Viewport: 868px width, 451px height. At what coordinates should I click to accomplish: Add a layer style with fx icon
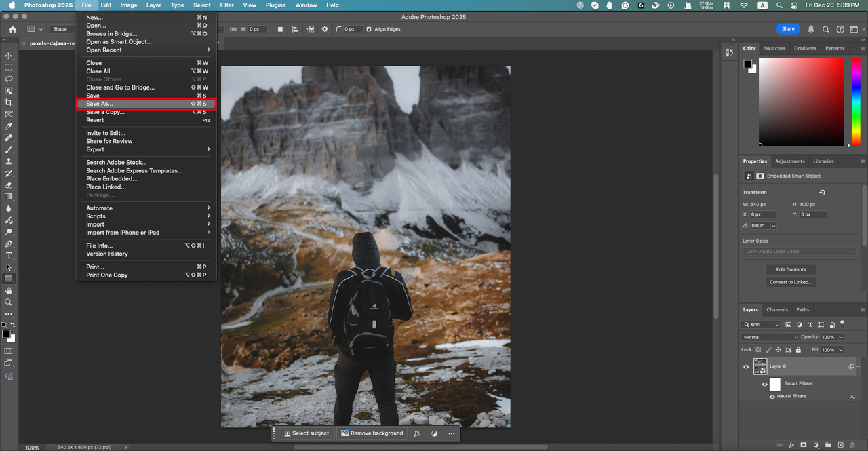click(791, 446)
